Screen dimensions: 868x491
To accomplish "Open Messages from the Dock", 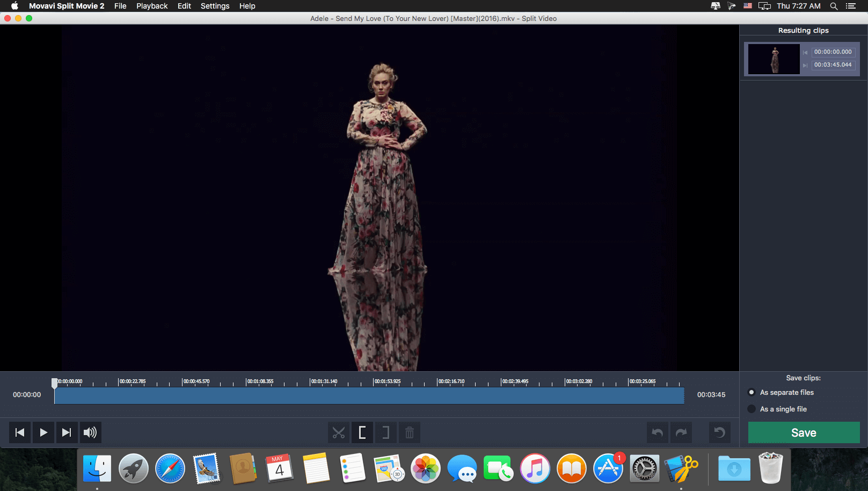I will click(462, 468).
